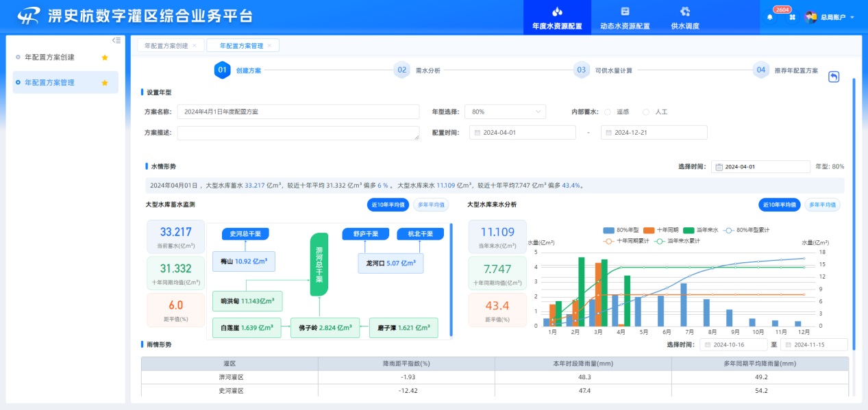Screen dimensions: 868x410
Task: Collapse the left sidebar menu icon
Action: (116, 40)
